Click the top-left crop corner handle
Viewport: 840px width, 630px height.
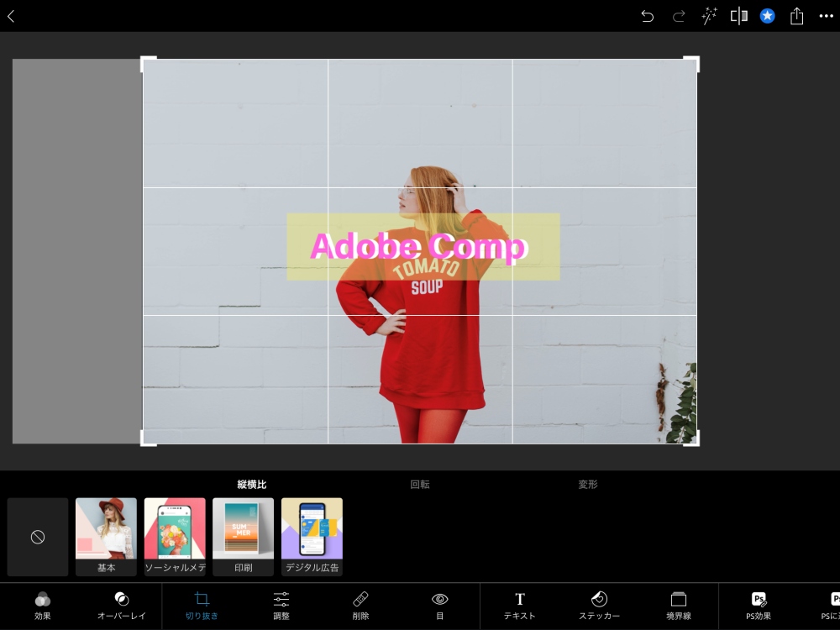click(x=148, y=63)
